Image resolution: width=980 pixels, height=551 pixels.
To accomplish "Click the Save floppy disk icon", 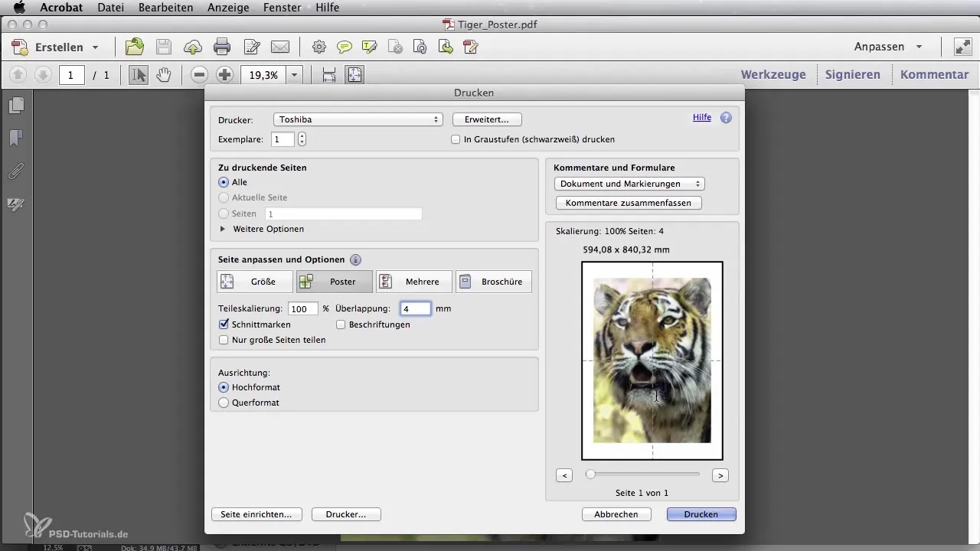I will pos(164,47).
